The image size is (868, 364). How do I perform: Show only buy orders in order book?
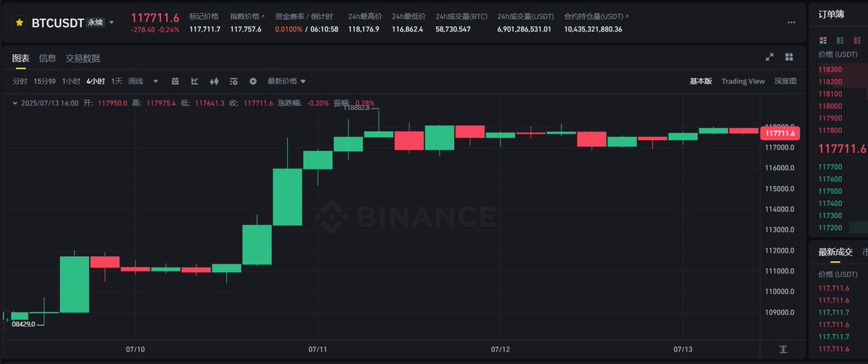[x=841, y=39]
